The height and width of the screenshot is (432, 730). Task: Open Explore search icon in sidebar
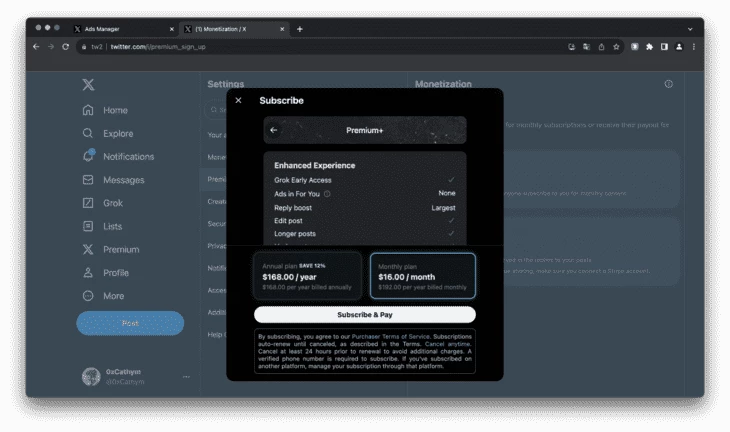[x=88, y=134]
